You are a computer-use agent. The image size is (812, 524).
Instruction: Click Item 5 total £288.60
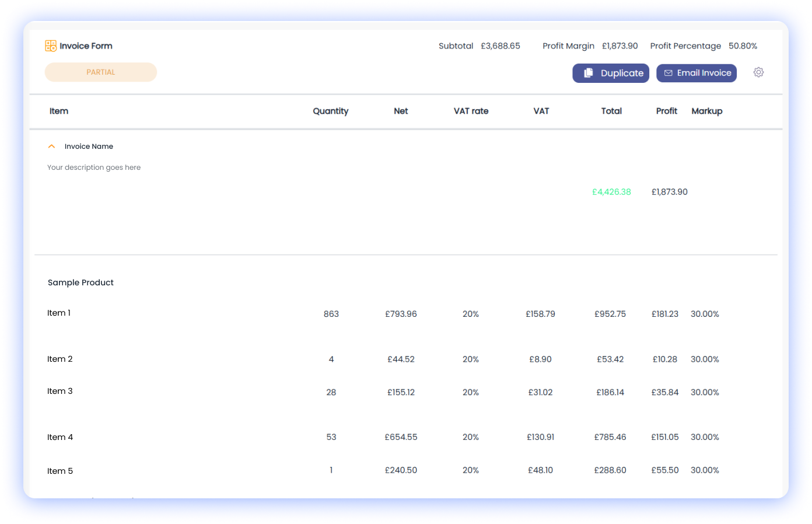(610, 470)
